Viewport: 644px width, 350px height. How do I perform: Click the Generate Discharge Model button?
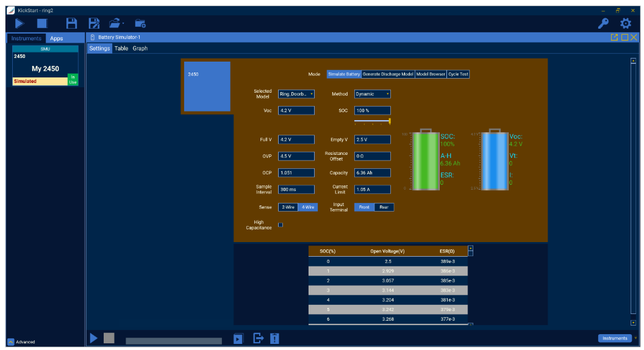click(x=388, y=74)
